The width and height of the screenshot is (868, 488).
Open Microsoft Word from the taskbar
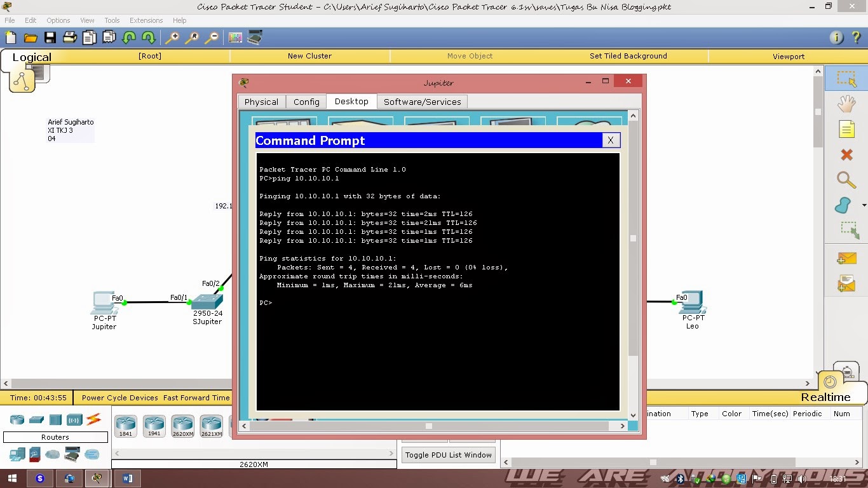point(128,478)
